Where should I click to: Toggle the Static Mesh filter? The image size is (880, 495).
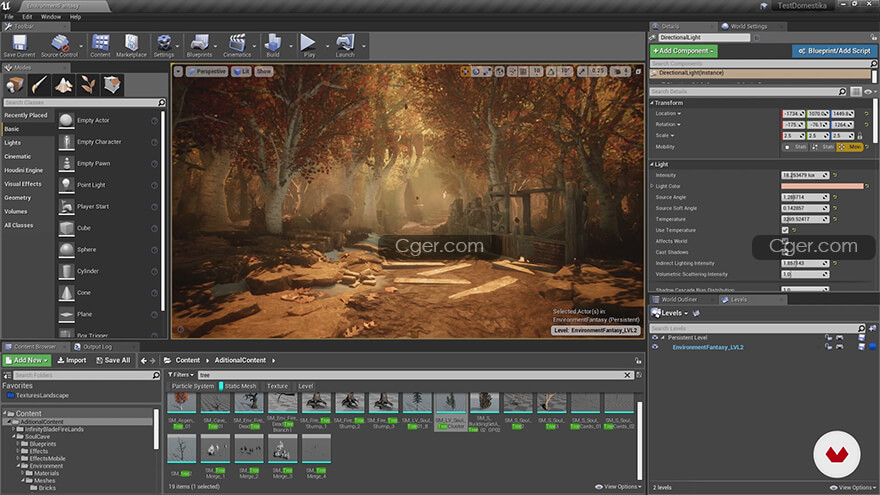240,386
